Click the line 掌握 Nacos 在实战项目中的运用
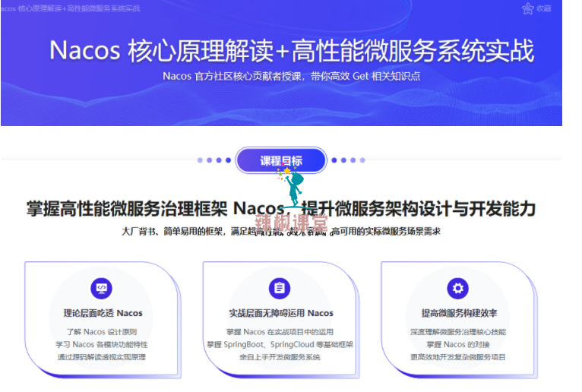The width and height of the screenshot is (582, 392). 280,332
